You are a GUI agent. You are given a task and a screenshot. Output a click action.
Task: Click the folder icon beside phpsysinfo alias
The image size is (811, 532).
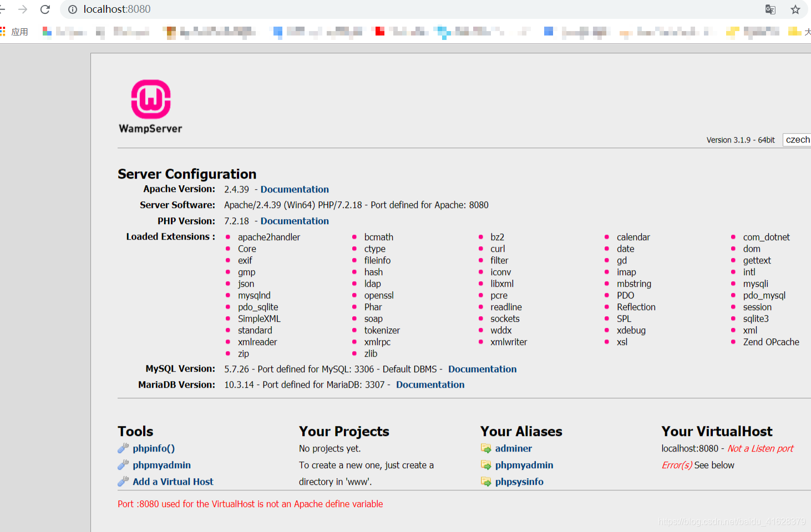(x=486, y=482)
